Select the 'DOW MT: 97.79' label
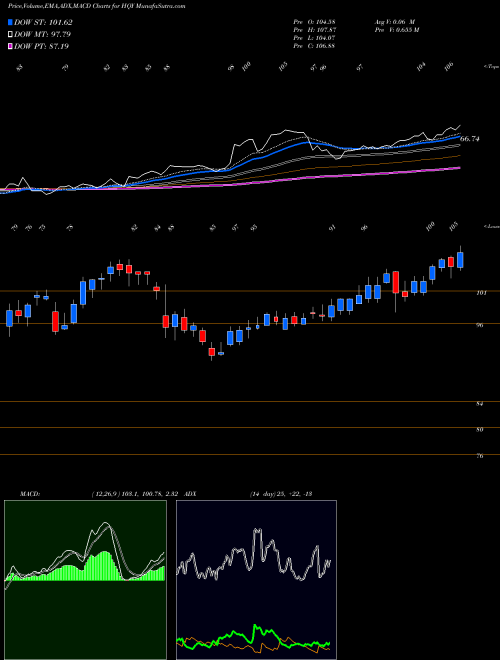 coord(43,35)
